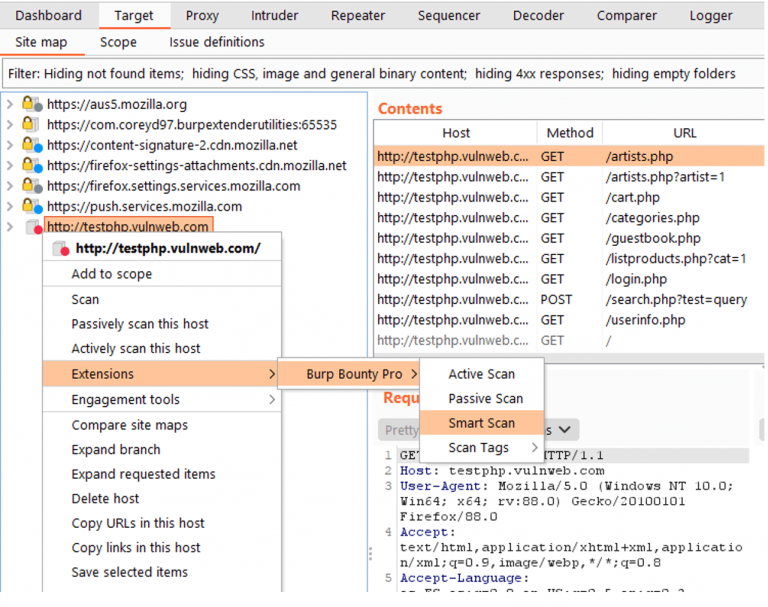768x607 pixels.
Task: Choose Active Scan in Burp Bounty submenu
Action: point(482,374)
